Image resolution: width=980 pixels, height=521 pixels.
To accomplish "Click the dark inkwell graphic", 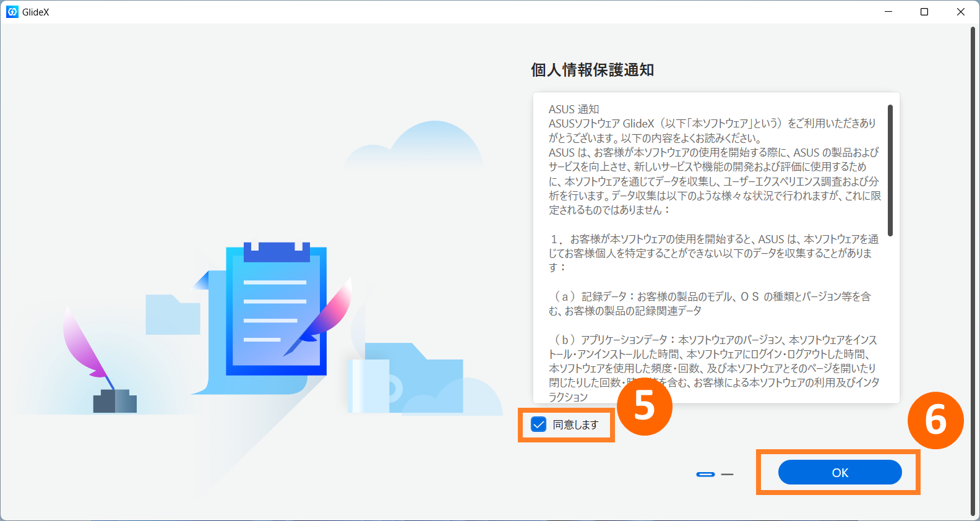I will 114,401.
